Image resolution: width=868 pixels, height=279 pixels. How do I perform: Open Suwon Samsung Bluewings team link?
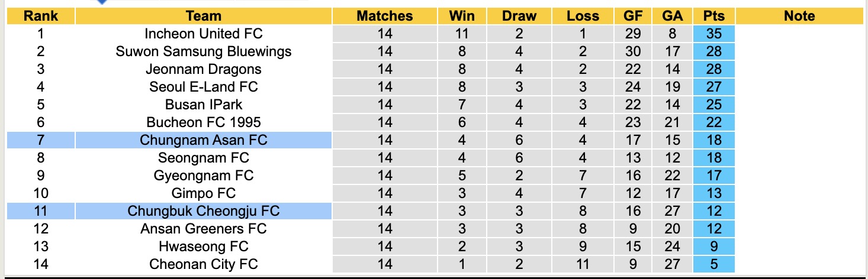click(x=203, y=51)
